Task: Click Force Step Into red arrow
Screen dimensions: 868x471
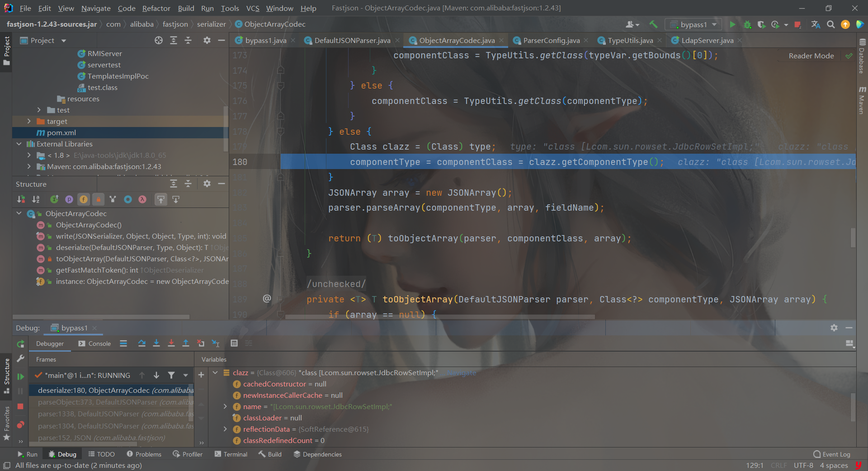Action: click(171, 344)
